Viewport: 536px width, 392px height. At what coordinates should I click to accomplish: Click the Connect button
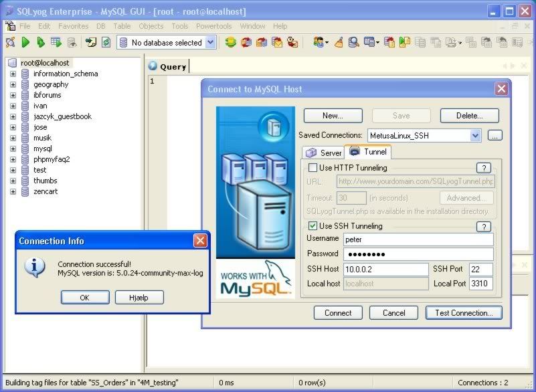[x=338, y=312]
